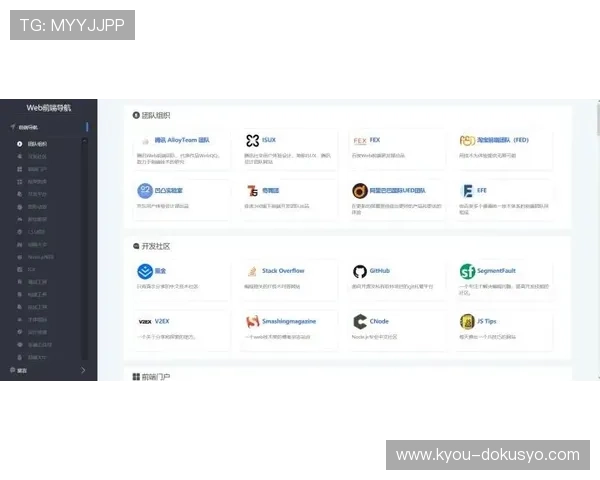Click the left sidebar vertical scrollbar
Image resolution: width=600 pixels, height=480 pixels.
tap(87, 240)
